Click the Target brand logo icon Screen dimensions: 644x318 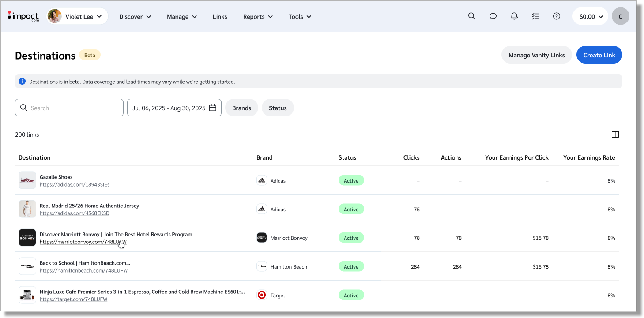tap(262, 295)
